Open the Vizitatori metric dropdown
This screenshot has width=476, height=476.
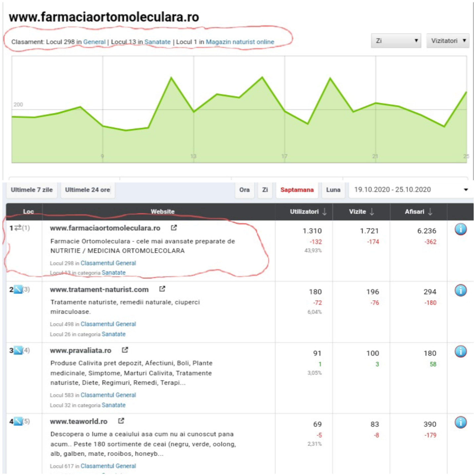click(x=448, y=41)
